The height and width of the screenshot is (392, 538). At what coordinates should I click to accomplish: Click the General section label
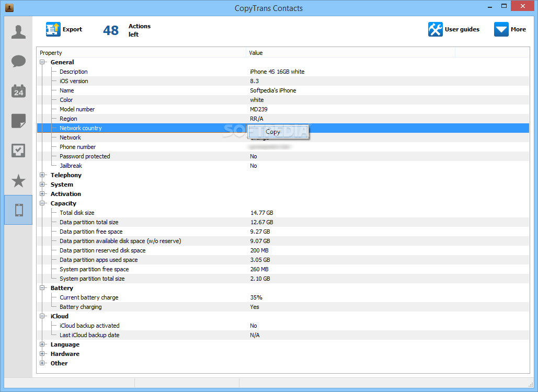62,62
